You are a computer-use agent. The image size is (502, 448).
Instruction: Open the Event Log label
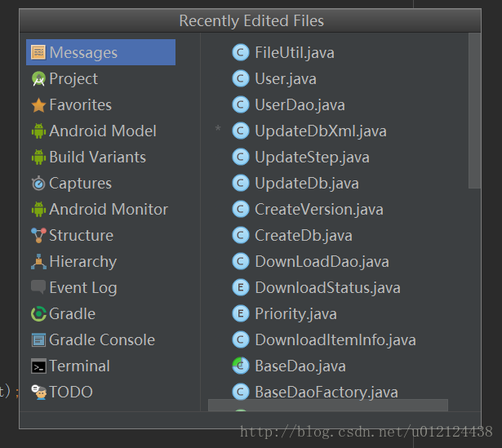click(x=83, y=288)
